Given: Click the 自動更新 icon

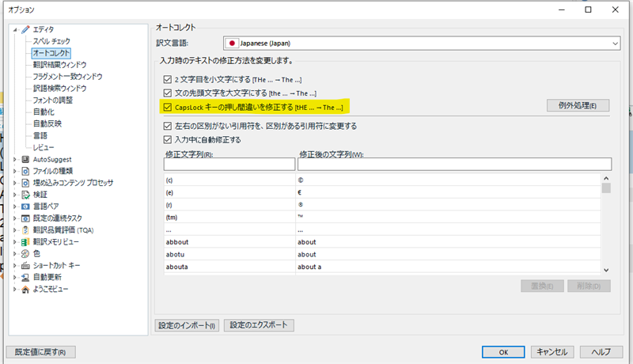Looking at the screenshot, I should pos(25,277).
